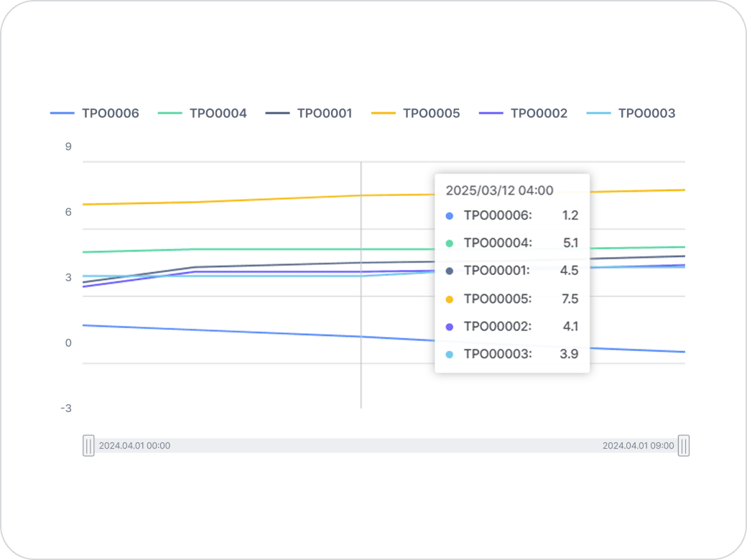This screenshot has height=560, width=747.
Task: Click the right zoom slider handle
Action: [684, 446]
